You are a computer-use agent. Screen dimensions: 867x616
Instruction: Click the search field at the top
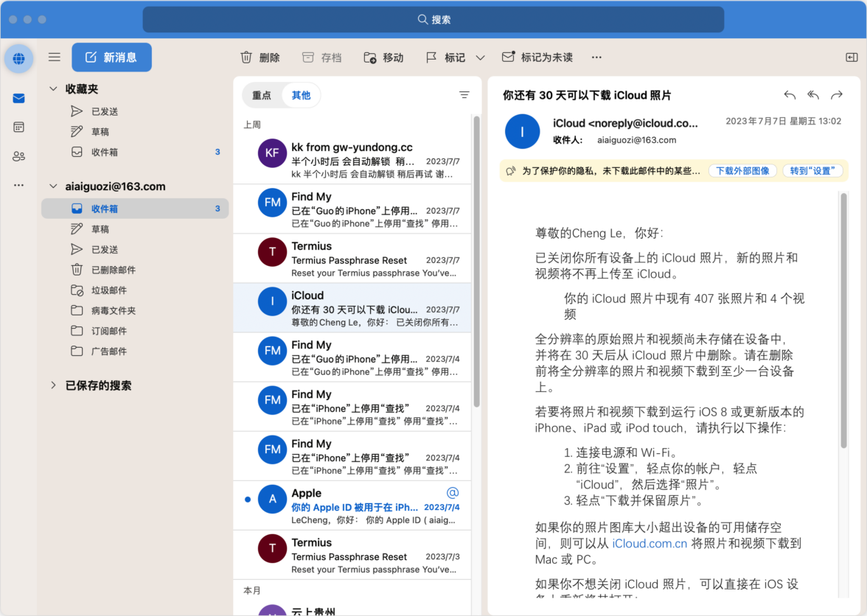pos(434,19)
